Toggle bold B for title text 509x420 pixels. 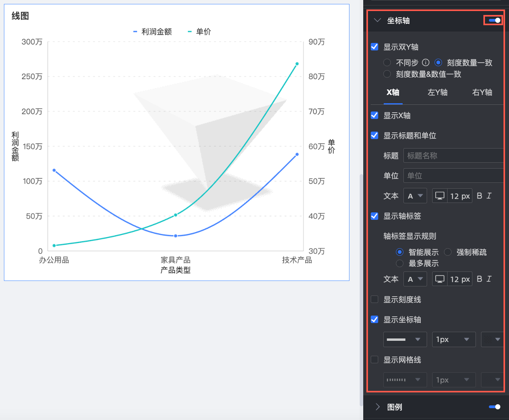(x=479, y=195)
